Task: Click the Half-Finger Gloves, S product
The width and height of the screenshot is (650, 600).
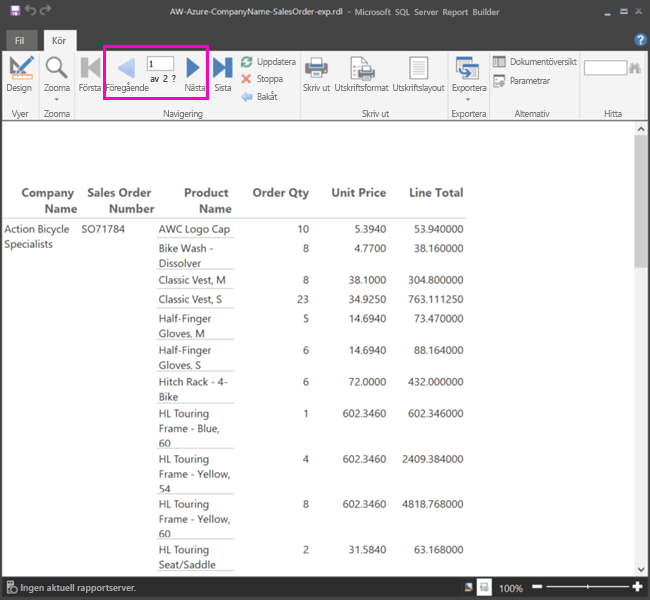Action: tap(185, 357)
